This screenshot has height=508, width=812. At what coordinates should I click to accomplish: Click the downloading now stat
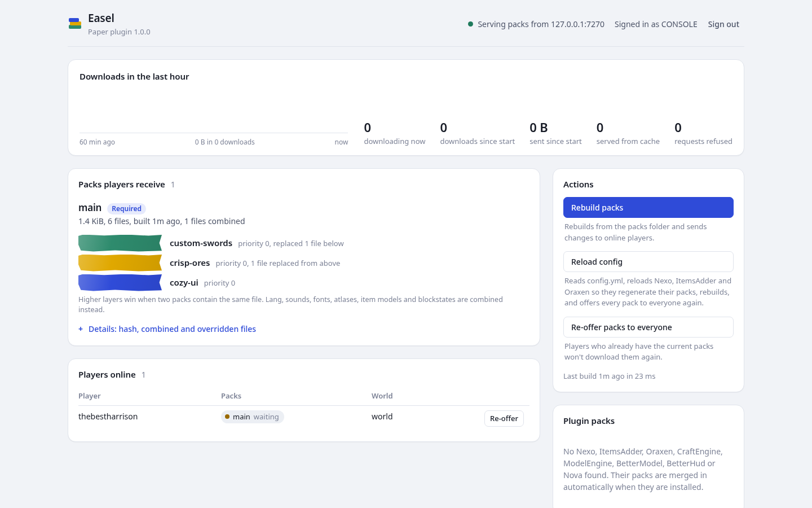(395, 134)
